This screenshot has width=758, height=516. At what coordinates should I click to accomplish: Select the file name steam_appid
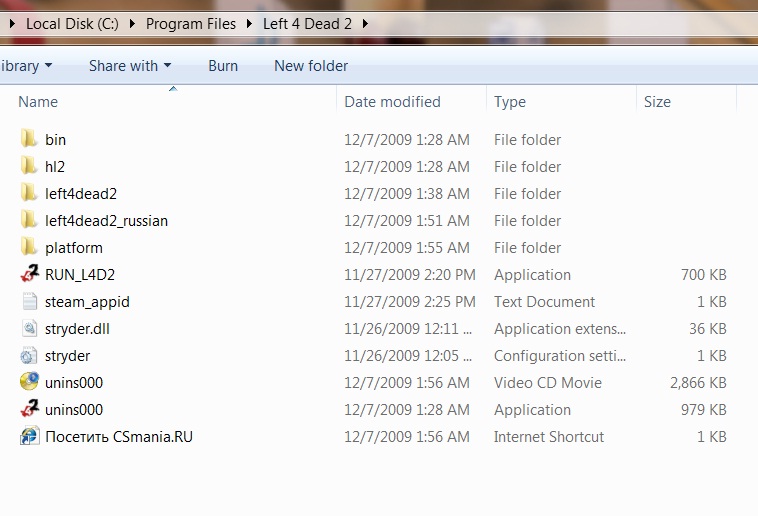87,302
